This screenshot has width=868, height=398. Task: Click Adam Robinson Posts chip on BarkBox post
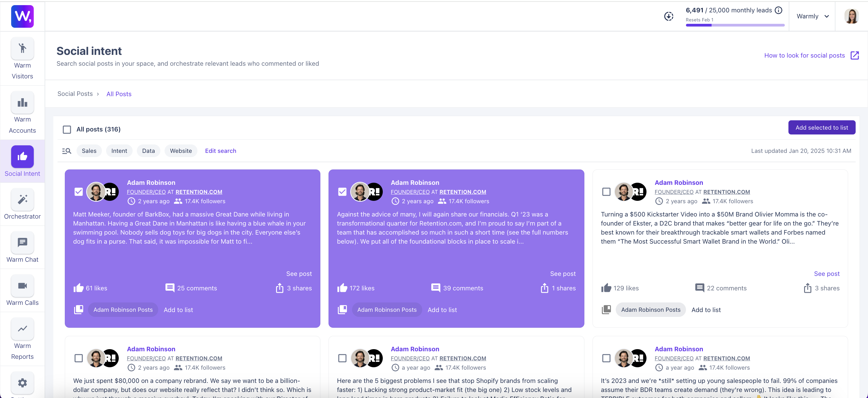[123, 310]
